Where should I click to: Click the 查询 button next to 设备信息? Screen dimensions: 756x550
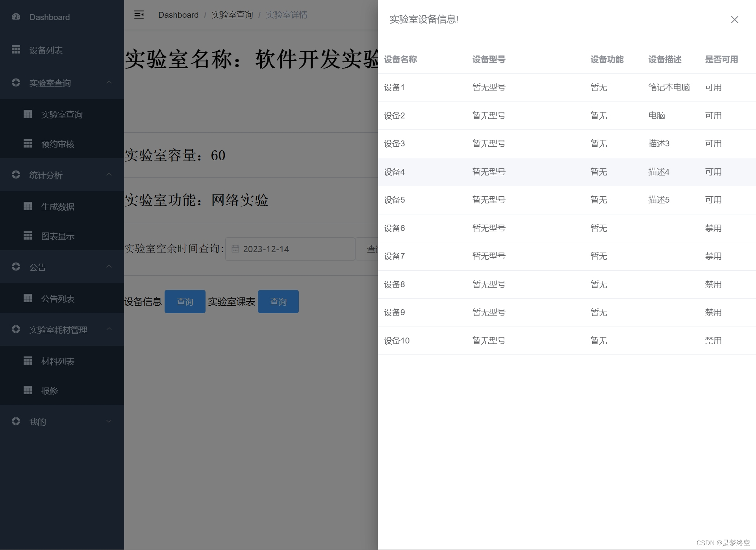185,301
